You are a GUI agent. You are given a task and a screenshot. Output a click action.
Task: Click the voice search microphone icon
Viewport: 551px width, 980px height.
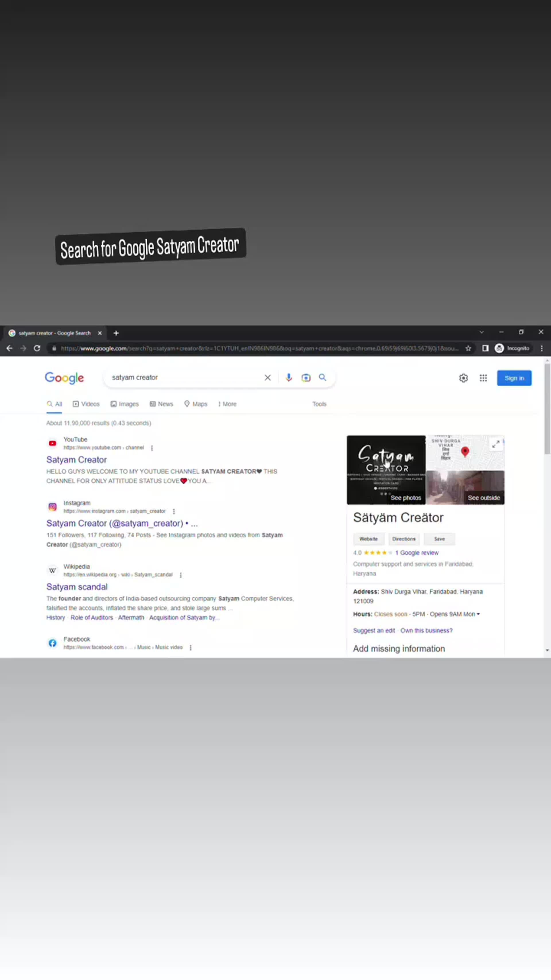[x=289, y=377]
